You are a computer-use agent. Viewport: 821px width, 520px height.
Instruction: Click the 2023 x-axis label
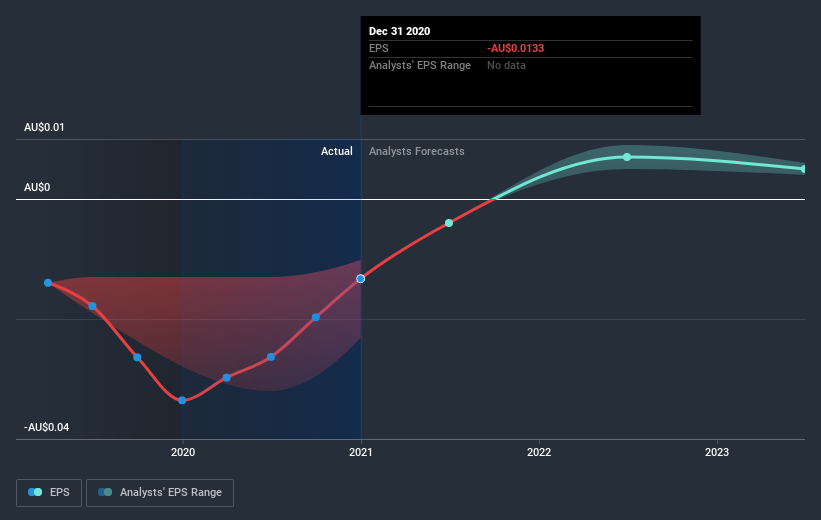(717, 452)
